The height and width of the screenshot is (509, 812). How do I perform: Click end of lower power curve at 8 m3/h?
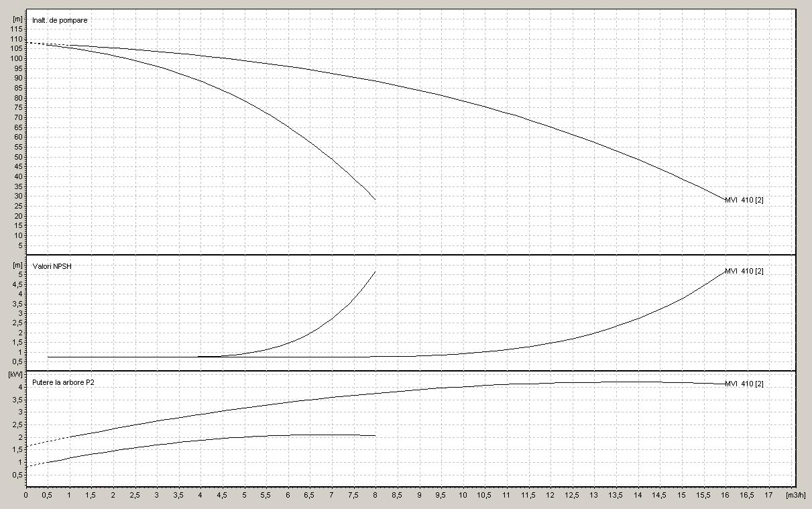coord(375,436)
